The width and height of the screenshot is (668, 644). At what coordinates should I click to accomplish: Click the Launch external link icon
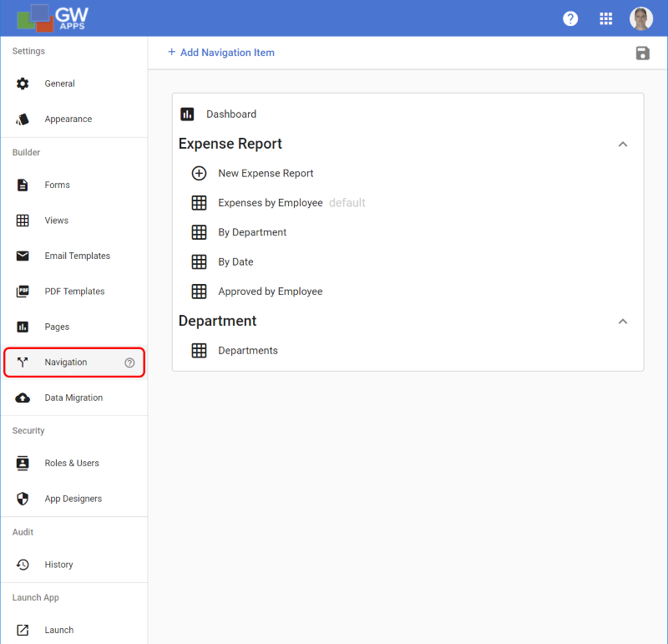coord(23,630)
